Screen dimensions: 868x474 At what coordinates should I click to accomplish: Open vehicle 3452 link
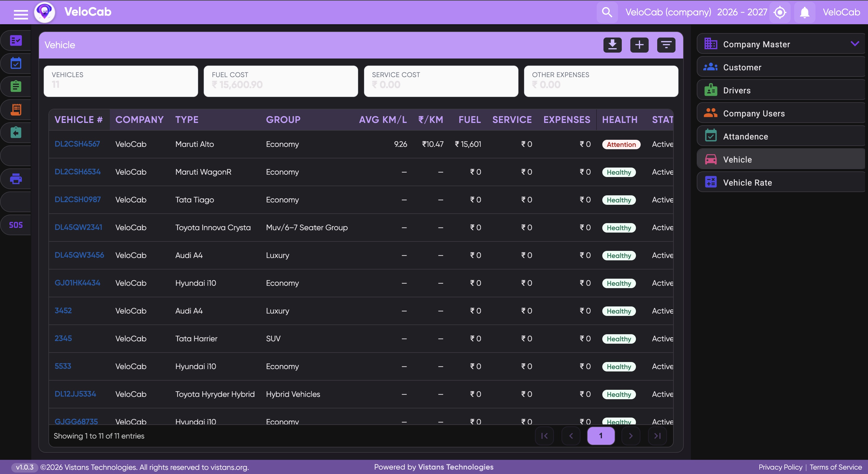[x=63, y=311]
